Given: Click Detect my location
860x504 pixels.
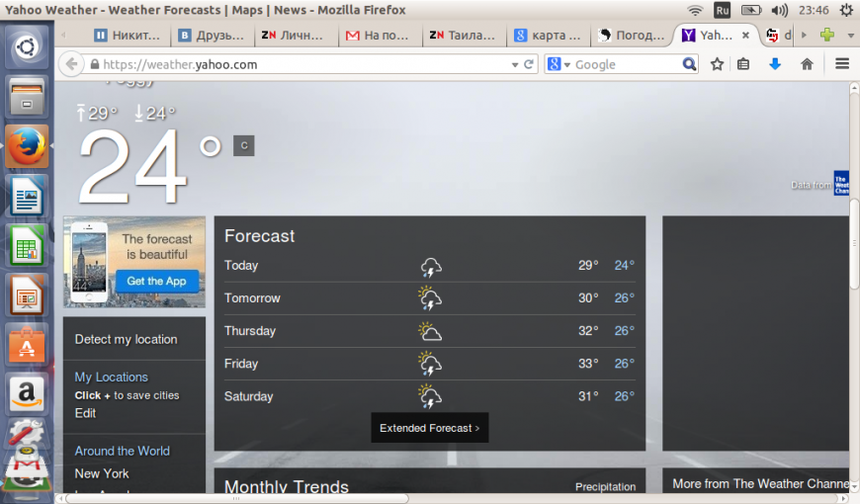Looking at the screenshot, I should (127, 340).
